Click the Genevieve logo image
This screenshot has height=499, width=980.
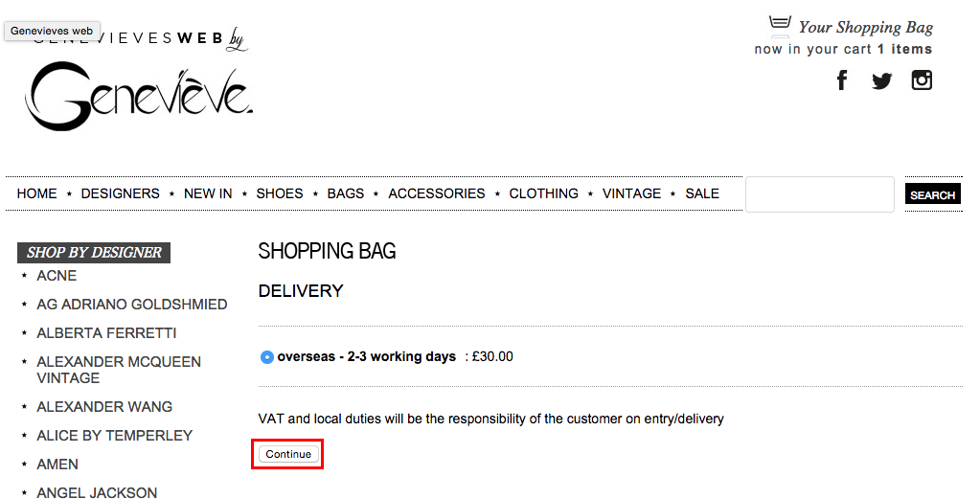point(139,95)
